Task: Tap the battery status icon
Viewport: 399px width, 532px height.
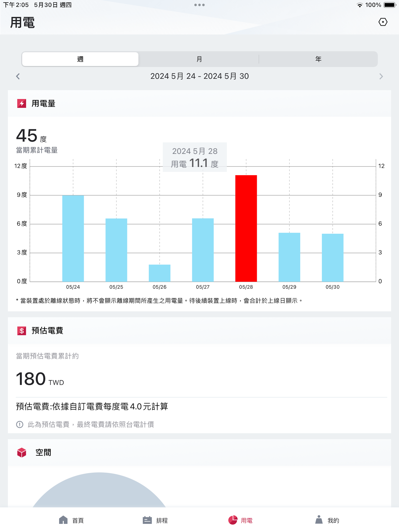Action: pyautogui.click(x=390, y=5)
